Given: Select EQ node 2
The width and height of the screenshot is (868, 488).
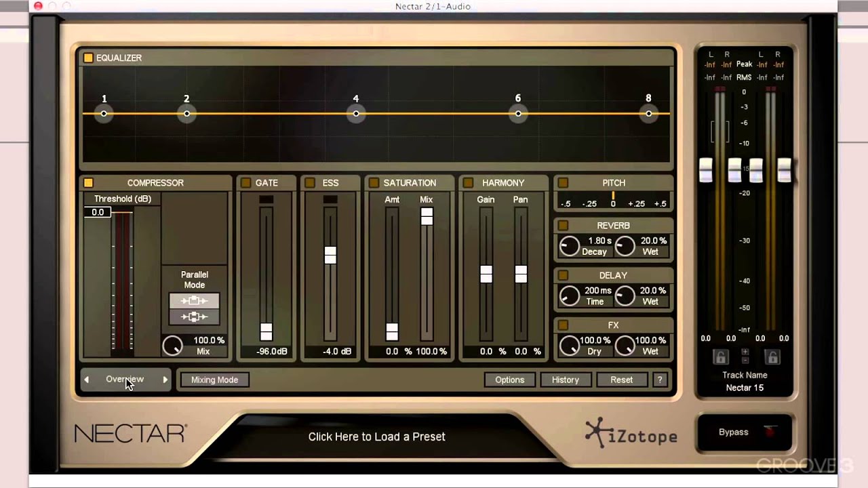Looking at the screenshot, I should pos(186,113).
